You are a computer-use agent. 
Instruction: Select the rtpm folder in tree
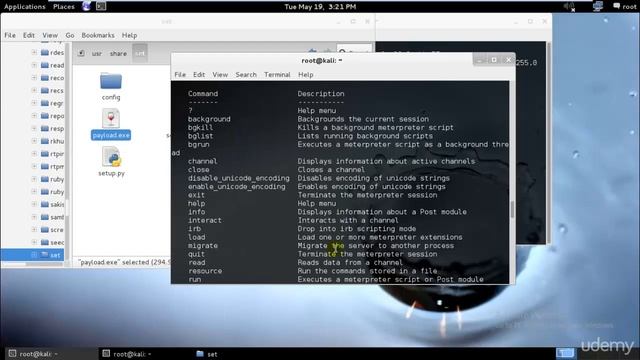pyautogui.click(x=53, y=167)
